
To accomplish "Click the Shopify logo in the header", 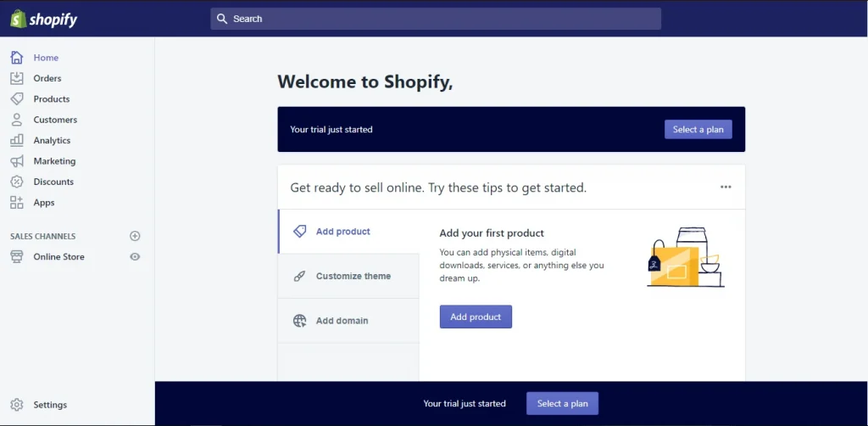I will pos(44,19).
